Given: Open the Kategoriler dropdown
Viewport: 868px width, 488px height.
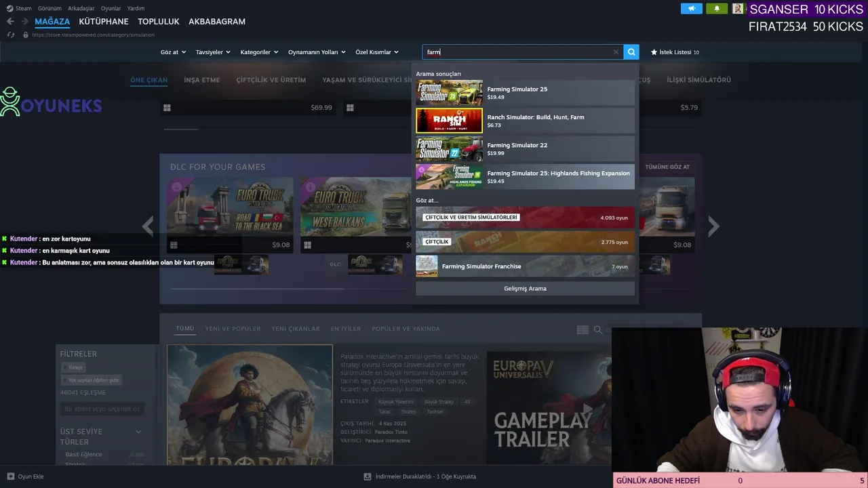Looking at the screenshot, I should click(259, 52).
